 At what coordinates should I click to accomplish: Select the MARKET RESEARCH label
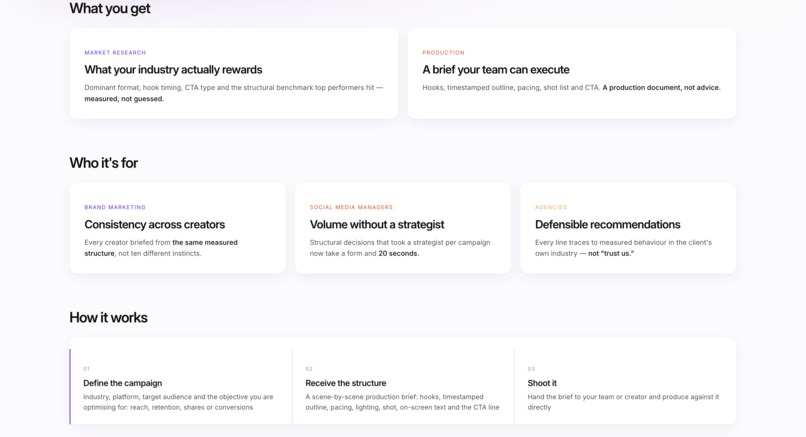click(115, 52)
